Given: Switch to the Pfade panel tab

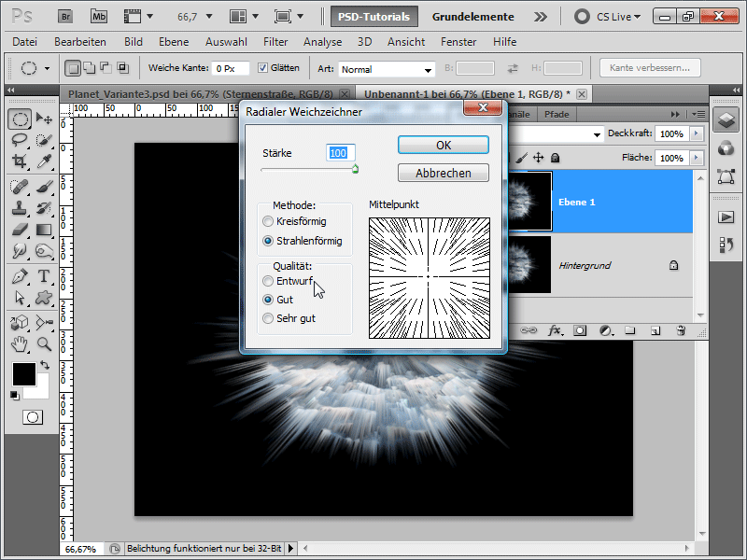Looking at the screenshot, I should pyautogui.click(x=557, y=114).
